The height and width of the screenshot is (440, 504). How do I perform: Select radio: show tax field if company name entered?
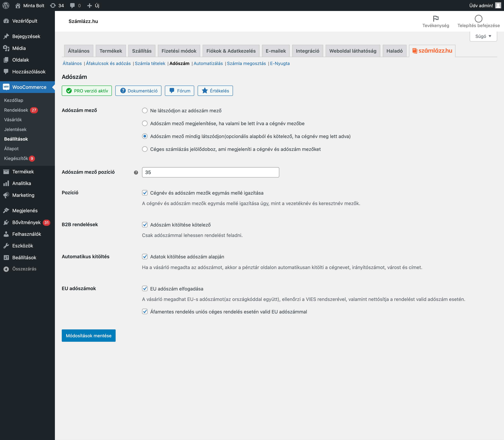click(x=145, y=123)
